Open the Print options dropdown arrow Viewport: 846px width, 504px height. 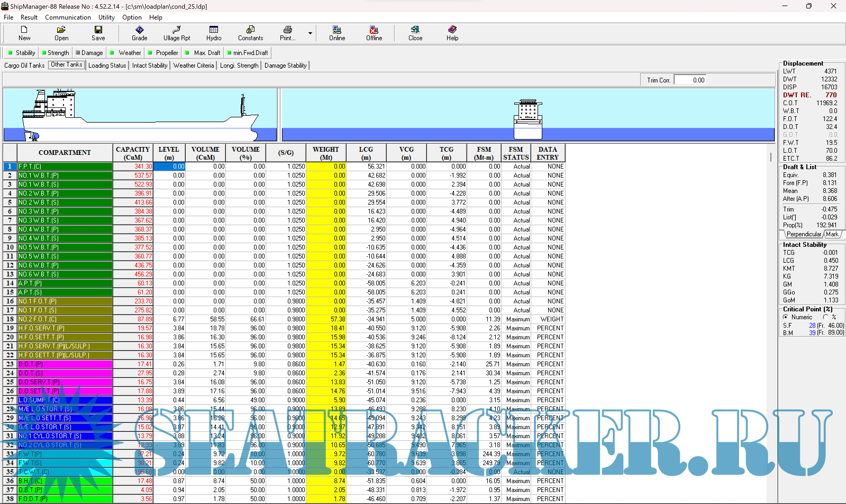pos(310,33)
